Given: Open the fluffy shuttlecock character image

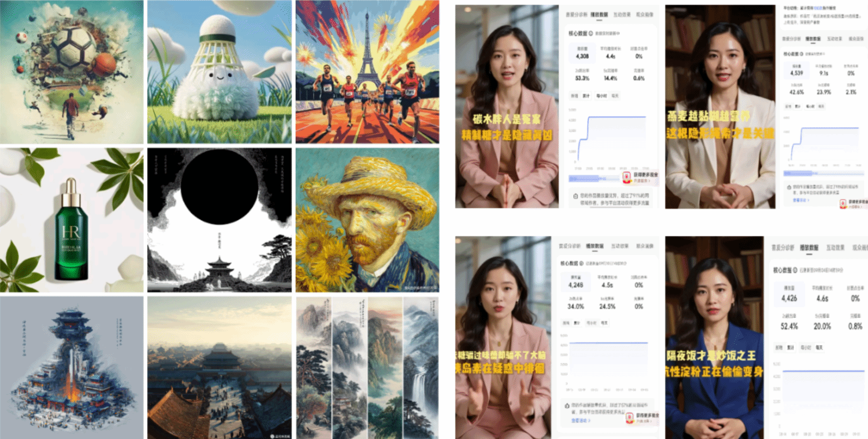Looking at the screenshot, I should click(219, 72).
